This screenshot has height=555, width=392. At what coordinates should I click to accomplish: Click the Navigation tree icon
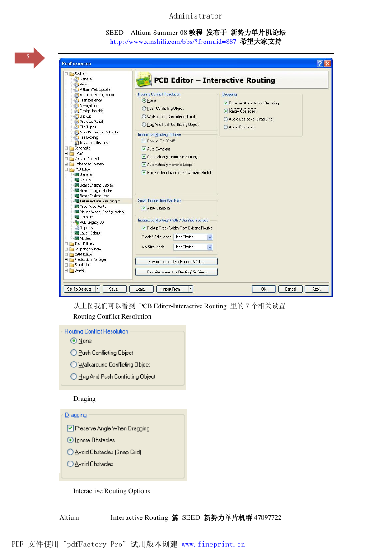(77, 106)
